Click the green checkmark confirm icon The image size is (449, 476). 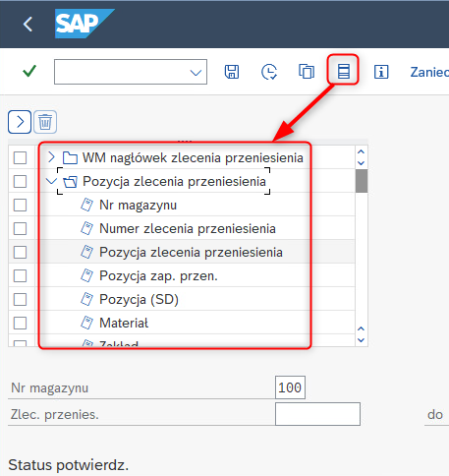point(29,71)
